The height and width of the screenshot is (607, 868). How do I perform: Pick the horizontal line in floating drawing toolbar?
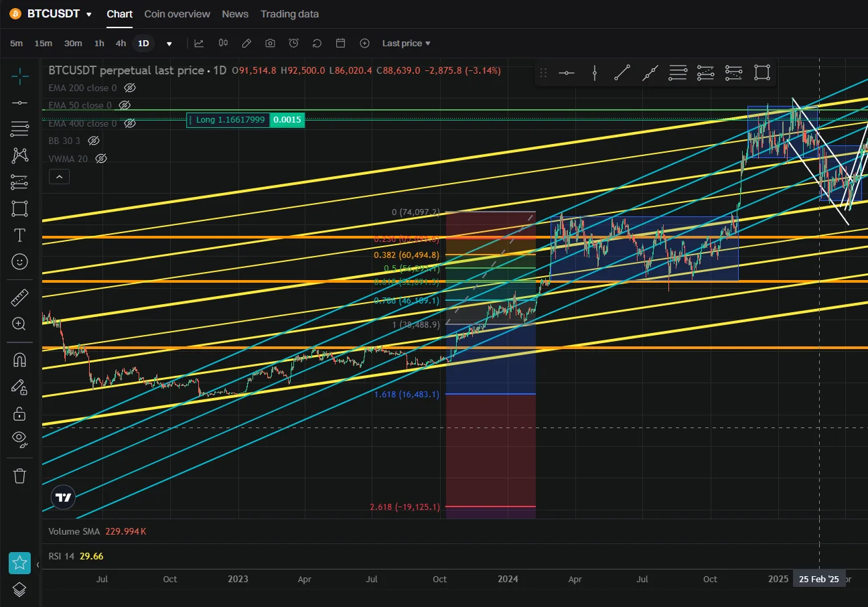(x=567, y=72)
